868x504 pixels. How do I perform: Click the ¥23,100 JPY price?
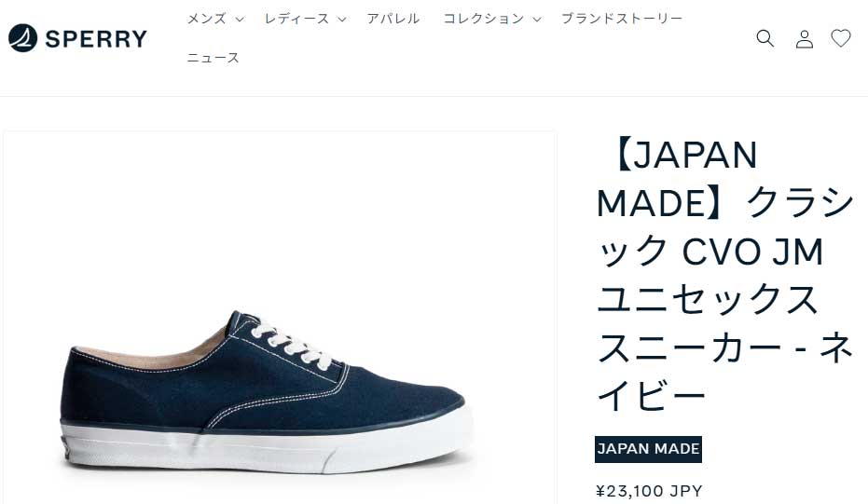(x=649, y=491)
